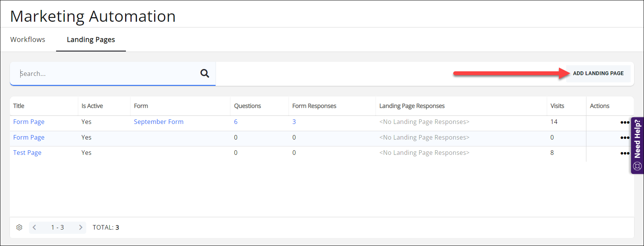Click the magnifying glass search icon

[204, 73]
